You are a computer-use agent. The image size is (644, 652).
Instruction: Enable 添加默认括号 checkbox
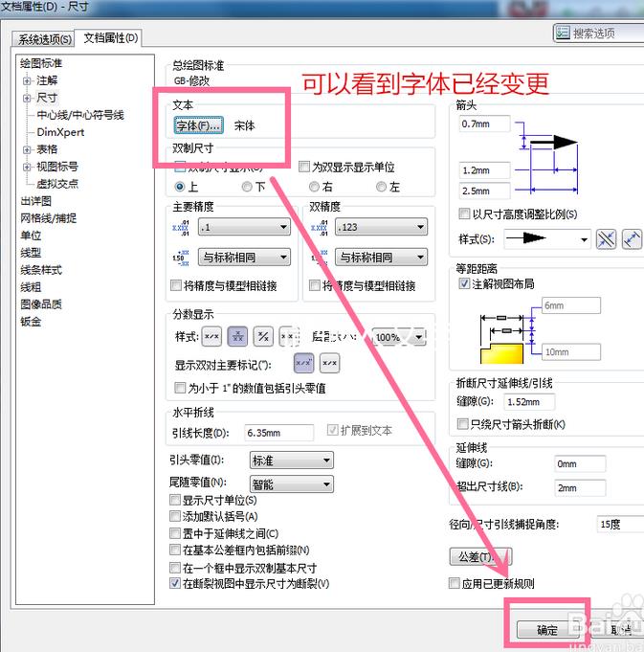tap(175, 516)
